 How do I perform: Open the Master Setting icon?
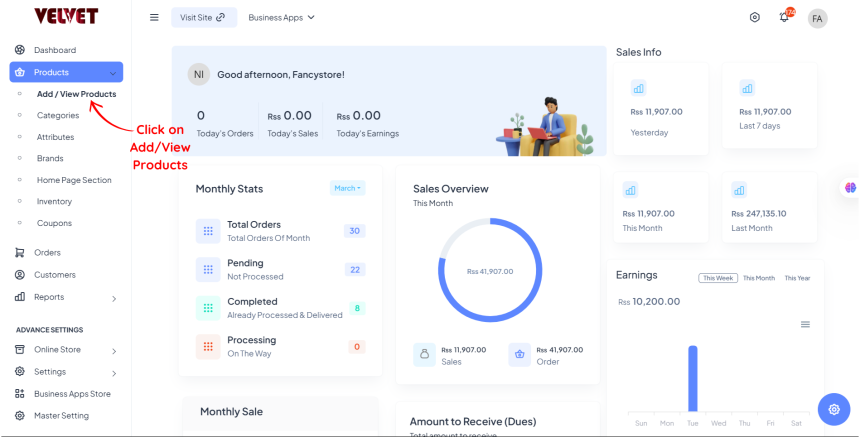(x=20, y=416)
